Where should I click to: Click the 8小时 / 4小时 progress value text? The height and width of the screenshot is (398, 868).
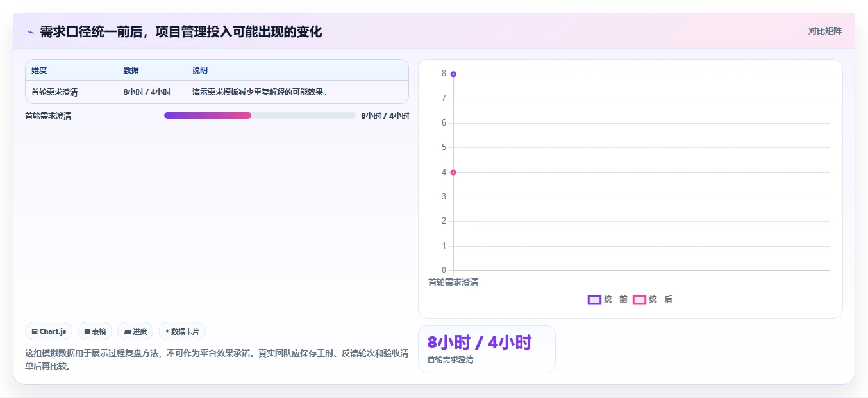[385, 116]
